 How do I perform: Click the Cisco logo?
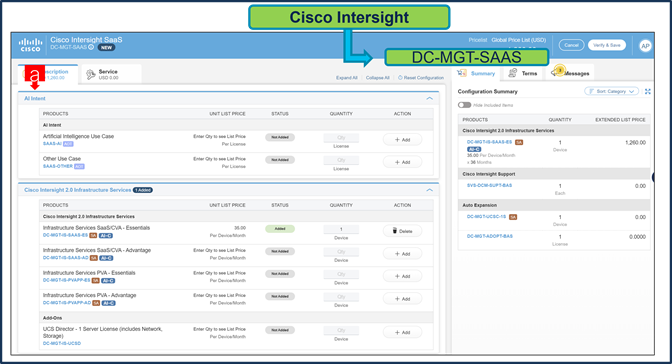point(30,45)
